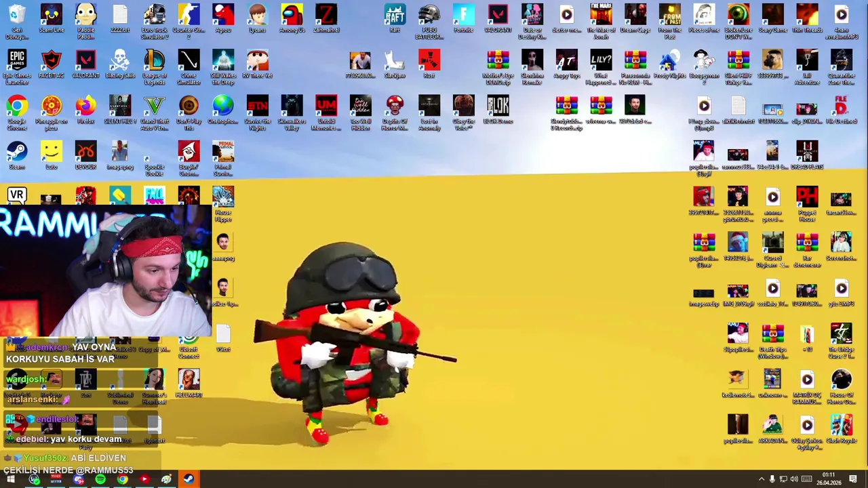Screen dimensions: 868x488
Task: Open House Flipper shortcut
Action: coord(223,203)
